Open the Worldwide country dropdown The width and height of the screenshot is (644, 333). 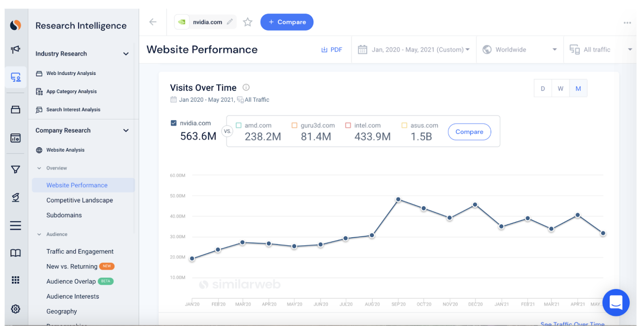tap(520, 49)
